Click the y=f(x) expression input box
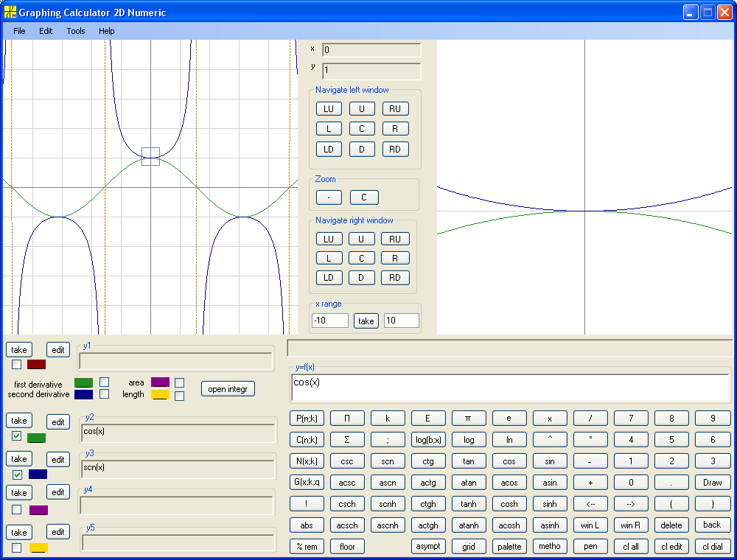The image size is (737, 560). [511, 388]
